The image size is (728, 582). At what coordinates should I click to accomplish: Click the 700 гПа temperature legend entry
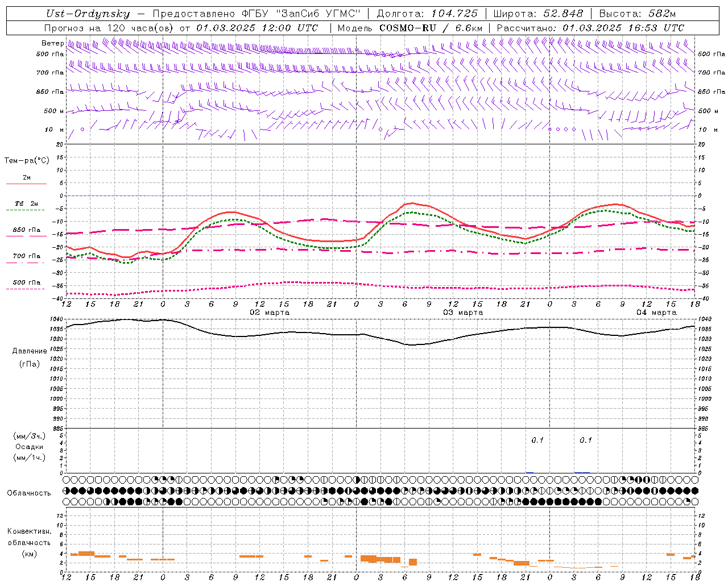coord(27,256)
